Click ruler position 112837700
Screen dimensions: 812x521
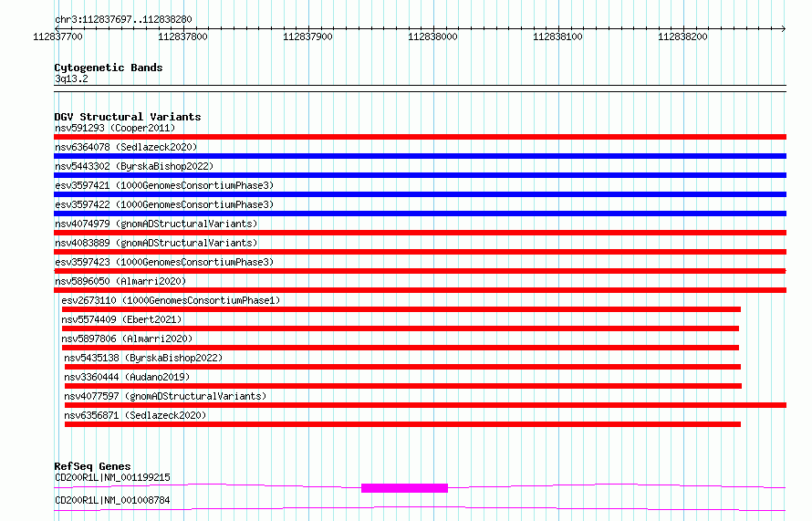(57, 36)
